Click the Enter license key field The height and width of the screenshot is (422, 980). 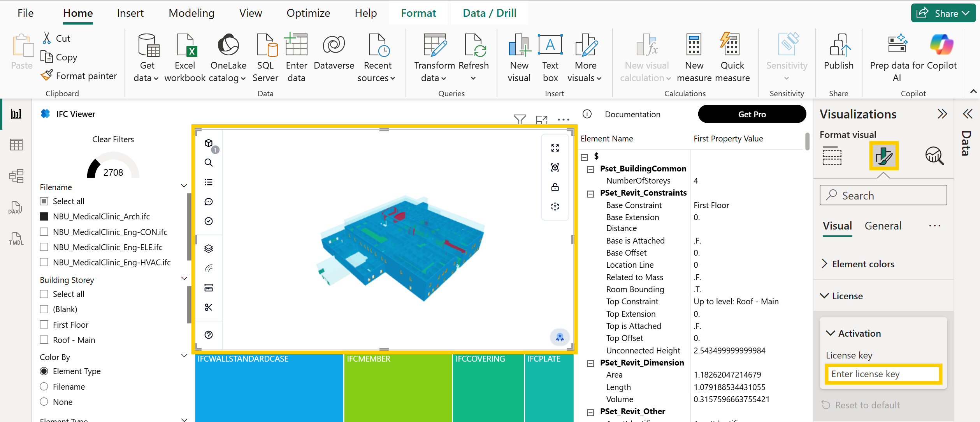pyautogui.click(x=883, y=374)
